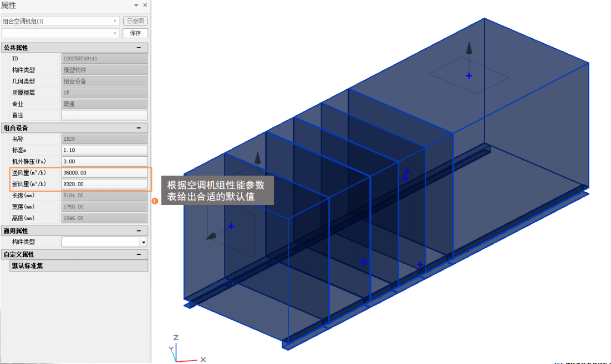Click the orange annotation marker 1

pos(155,202)
